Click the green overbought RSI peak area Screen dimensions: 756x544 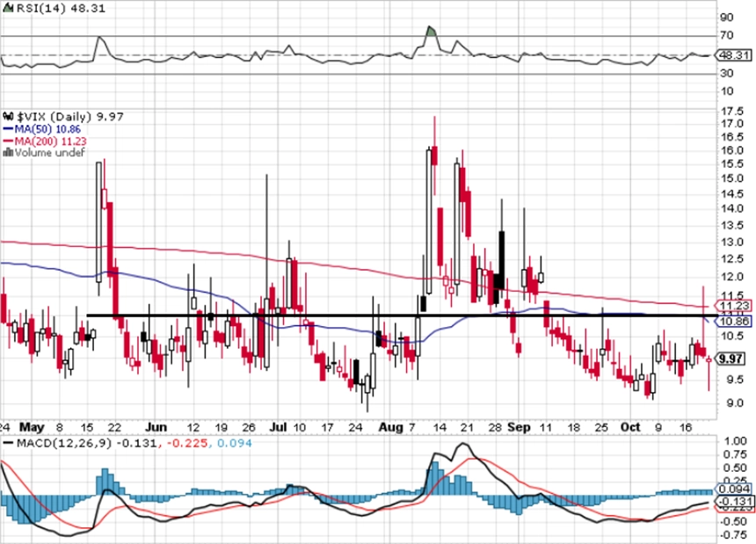coord(431,31)
